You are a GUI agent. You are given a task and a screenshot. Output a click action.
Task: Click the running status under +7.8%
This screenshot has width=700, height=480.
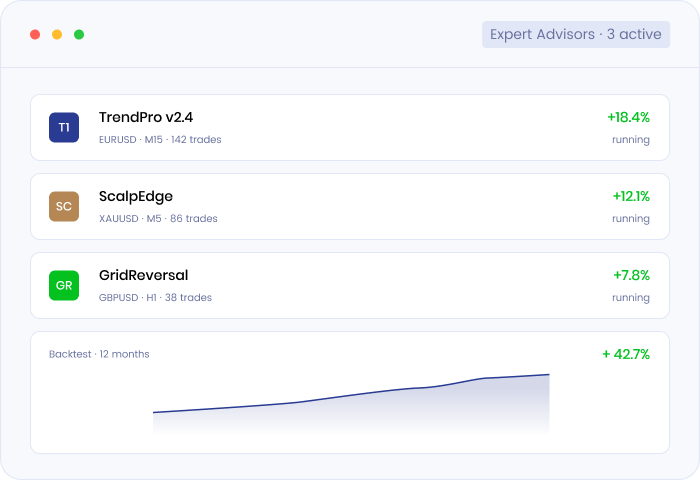pos(631,298)
